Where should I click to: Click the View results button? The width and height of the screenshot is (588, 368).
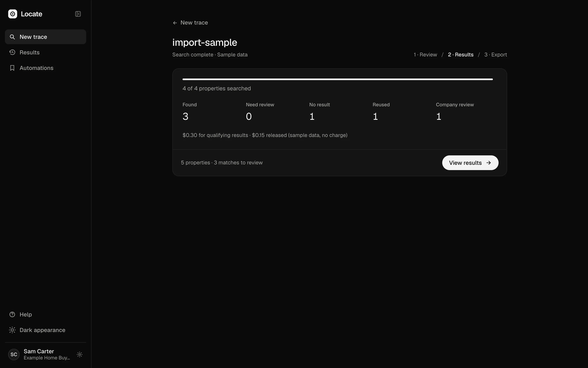click(470, 163)
